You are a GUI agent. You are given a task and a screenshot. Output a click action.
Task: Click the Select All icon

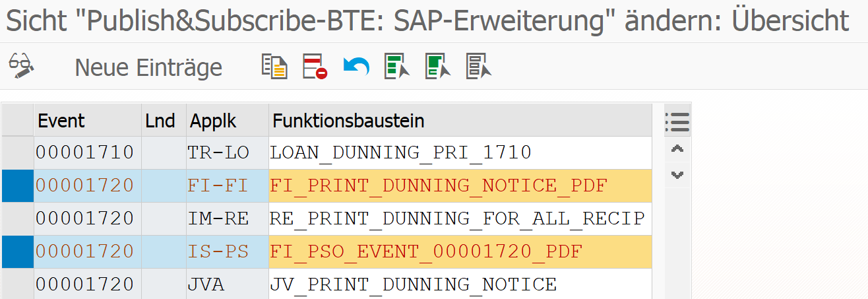tap(397, 67)
